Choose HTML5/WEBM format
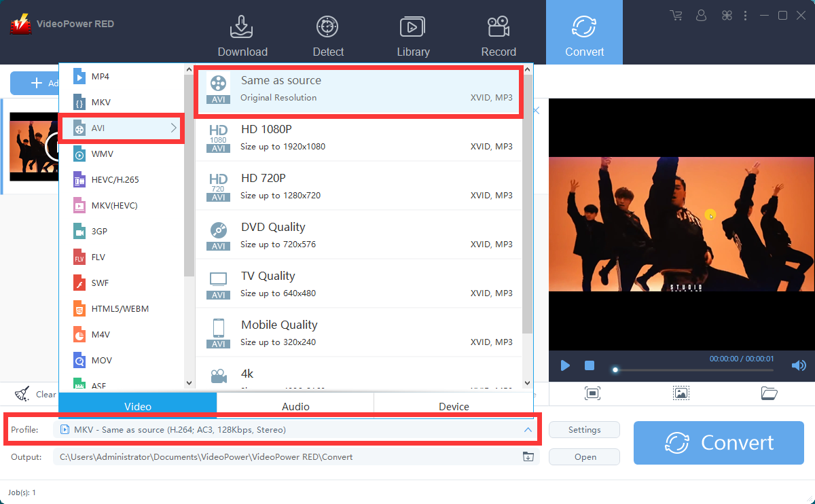Screen dimensions: 815x504 [122, 309]
